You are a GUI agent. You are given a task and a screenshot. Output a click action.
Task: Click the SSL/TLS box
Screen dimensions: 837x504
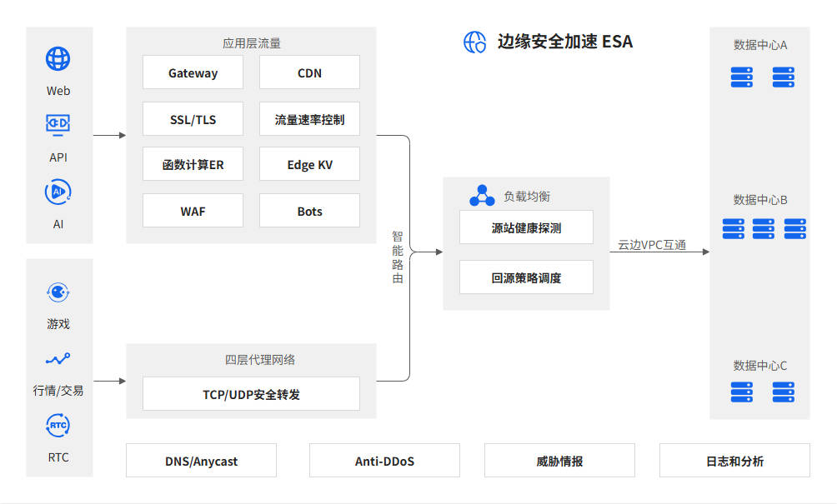pyautogui.click(x=193, y=119)
